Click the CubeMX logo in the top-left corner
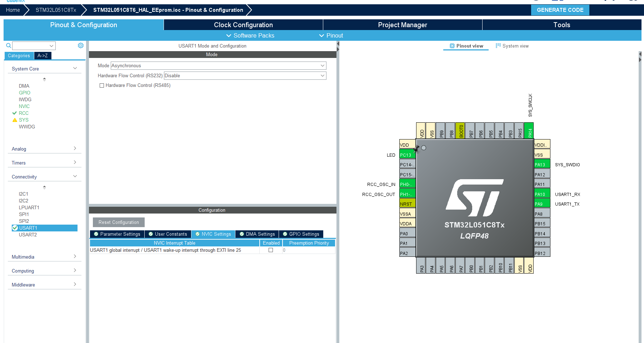 point(15,1)
